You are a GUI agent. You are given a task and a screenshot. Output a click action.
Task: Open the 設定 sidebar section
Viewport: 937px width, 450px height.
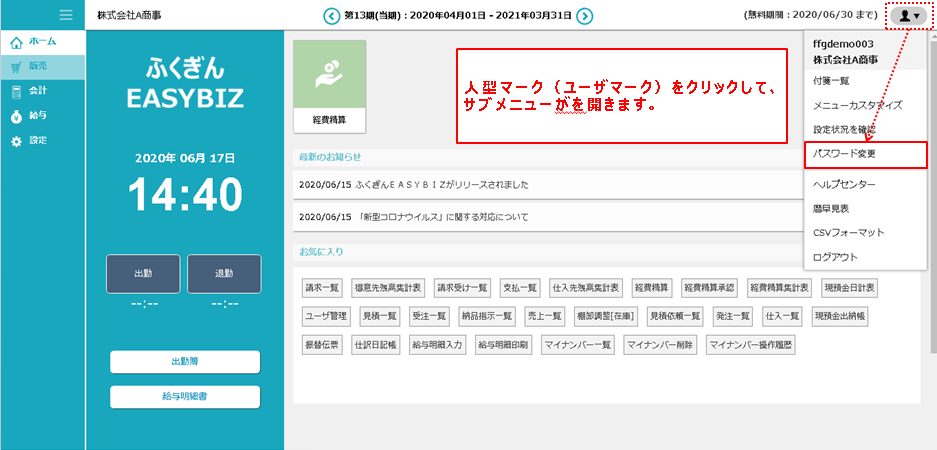(x=42, y=141)
